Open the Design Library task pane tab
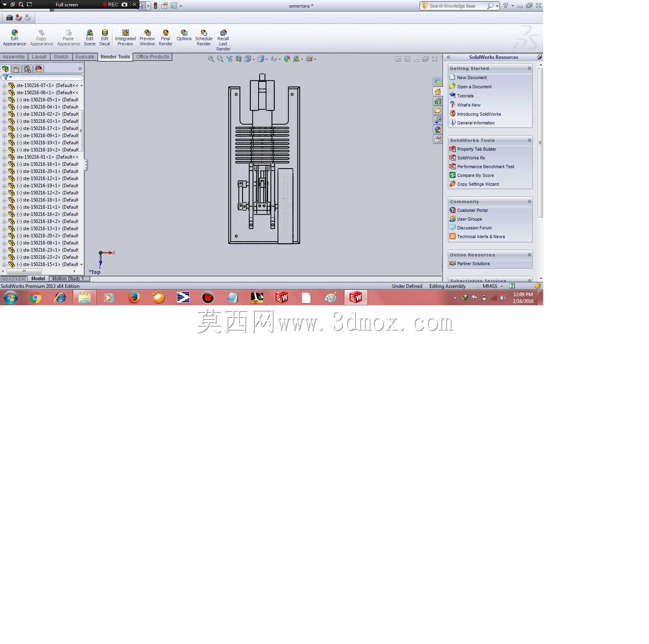Image resolution: width=649 pixels, height=644 pixels. pos(437,101)
